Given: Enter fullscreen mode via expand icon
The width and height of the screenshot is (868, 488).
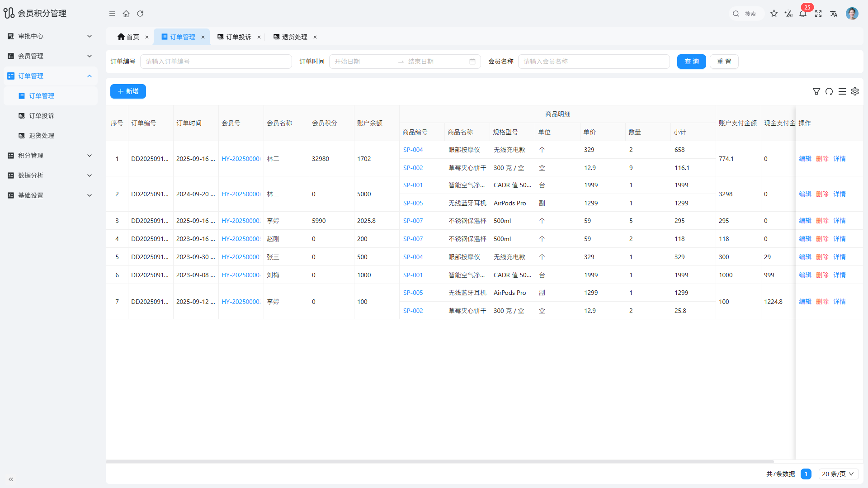Looking at the screenshot, I should point(818,14).
